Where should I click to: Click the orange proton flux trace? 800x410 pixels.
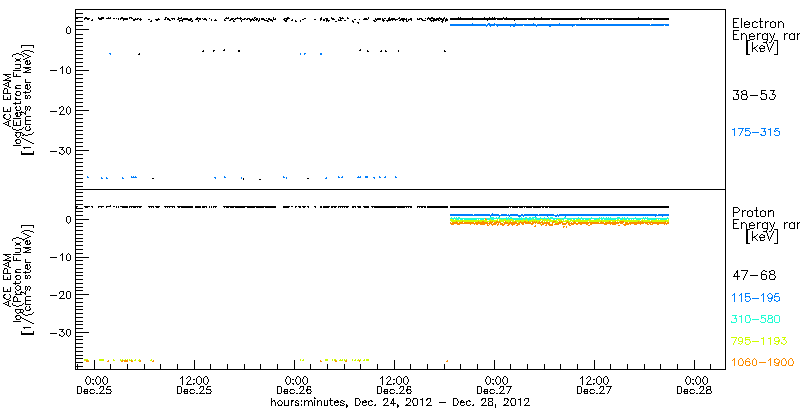(559, 223)
